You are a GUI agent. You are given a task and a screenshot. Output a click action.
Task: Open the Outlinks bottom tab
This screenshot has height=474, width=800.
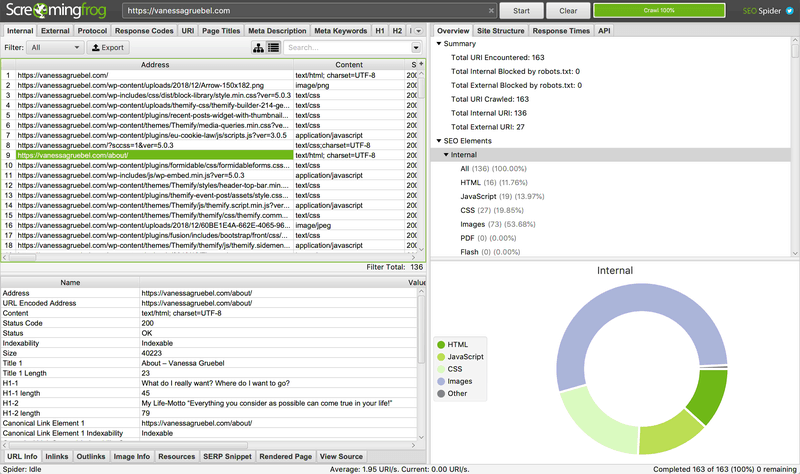click(91, 456)
